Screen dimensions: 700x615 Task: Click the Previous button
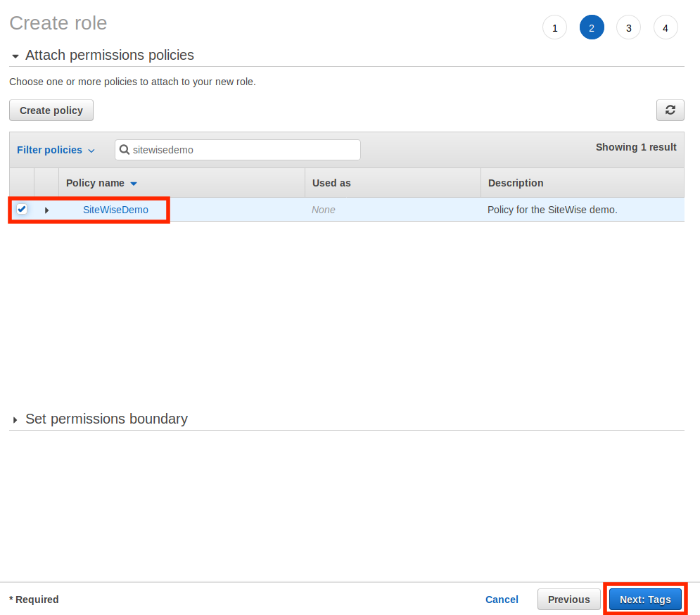click(568, 600)
